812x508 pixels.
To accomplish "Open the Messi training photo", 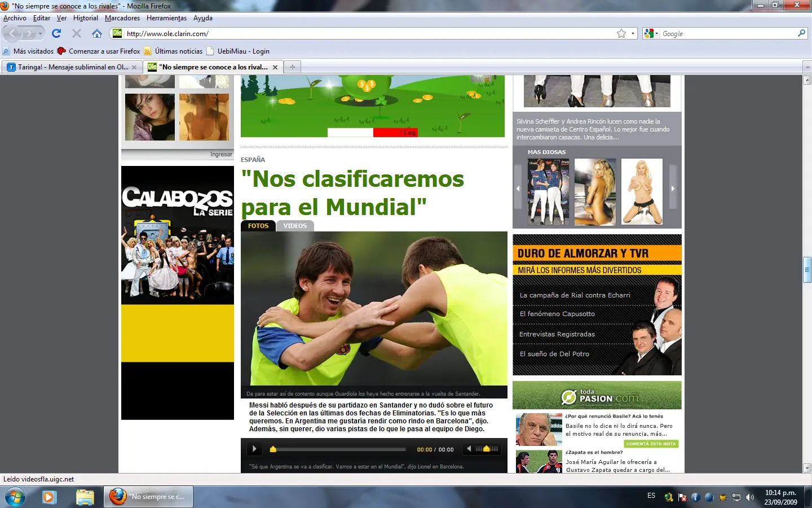I will pyautogui.click(x=374, y=308).
